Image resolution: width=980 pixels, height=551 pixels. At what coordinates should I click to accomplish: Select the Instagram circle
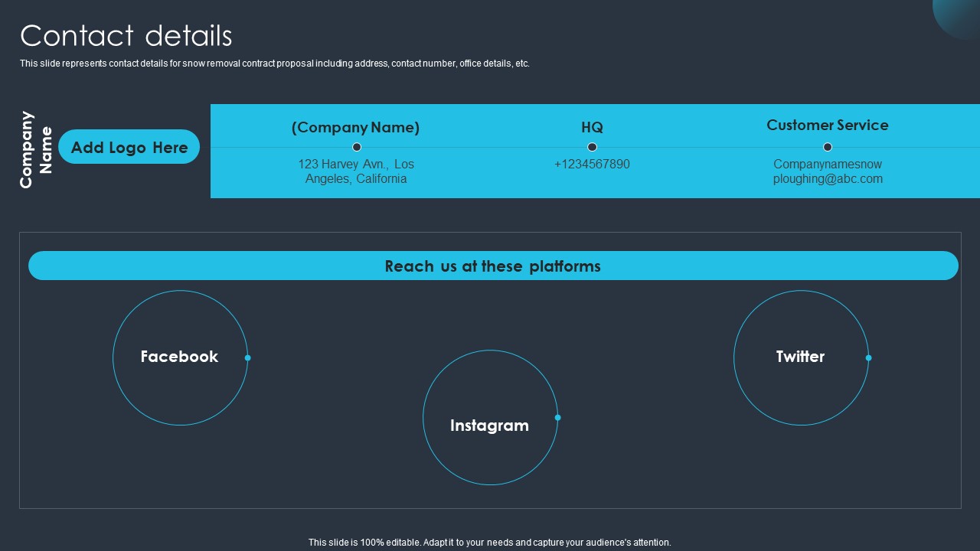coord(490,417)
